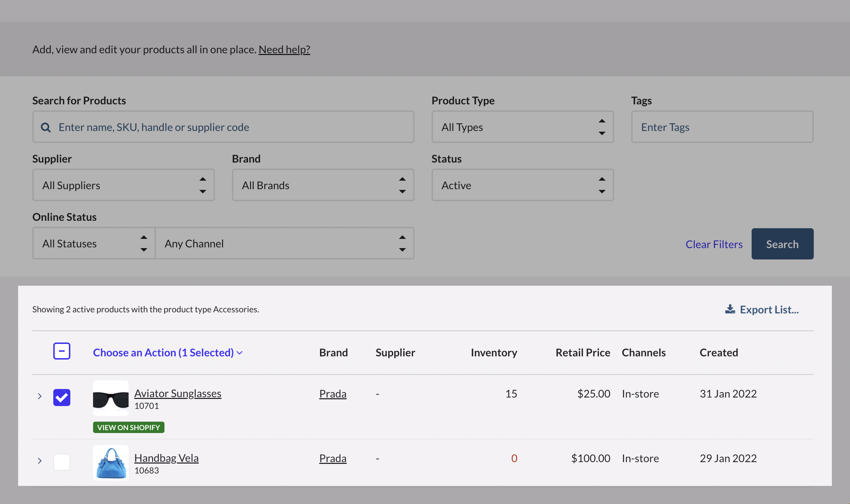Check the Handbag Vela checkbox
This screenshot has height=504, width=850.
click(x=62, y=462)
